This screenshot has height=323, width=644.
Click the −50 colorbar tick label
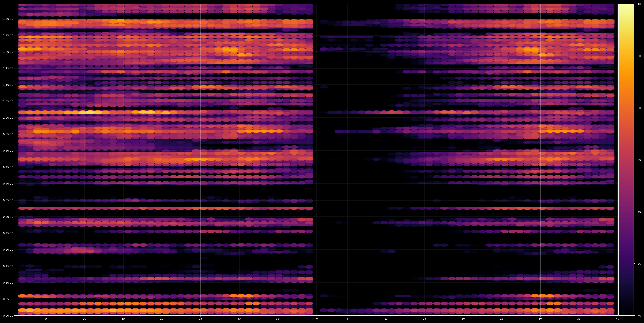(x=638, y=212)
